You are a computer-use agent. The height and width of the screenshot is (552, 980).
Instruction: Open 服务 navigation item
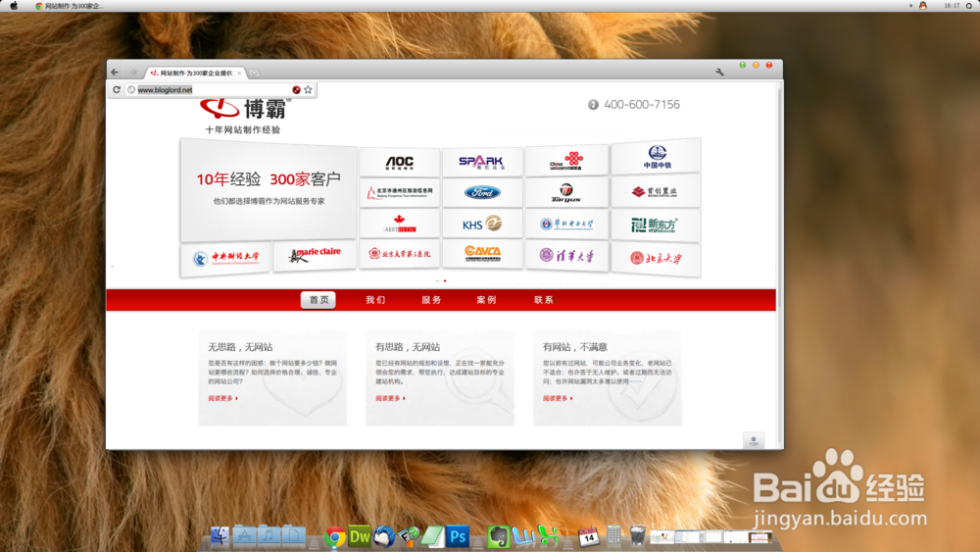tap(431, 300)
